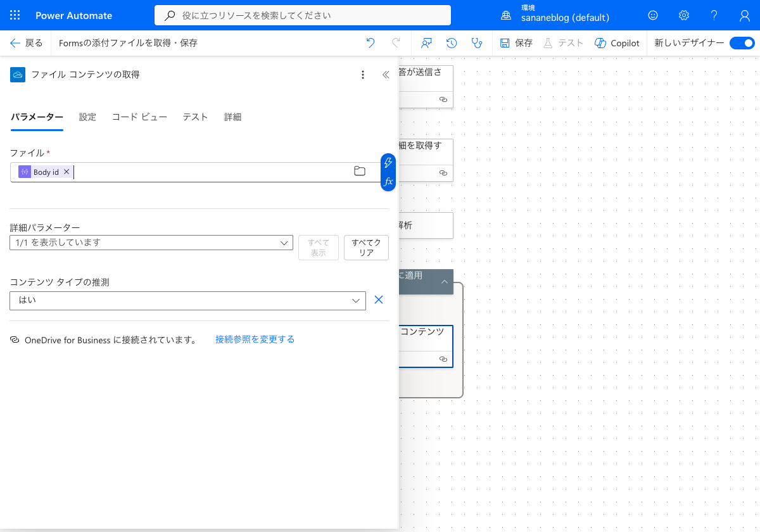This screenshot has width=760, height=532.
Task: Open the expression fx editor
Action: click(x=388, y=181)
